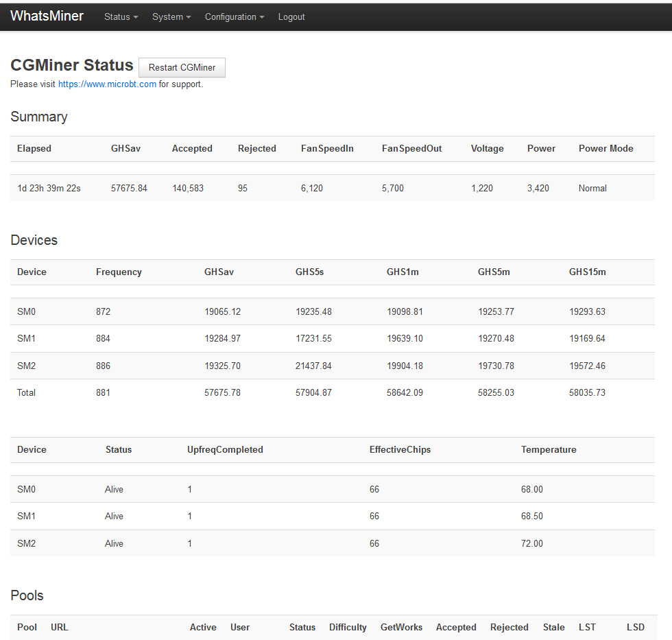
Task: Select SM0 GHS1m value 19098.81
Action: [x=405, y=311]
